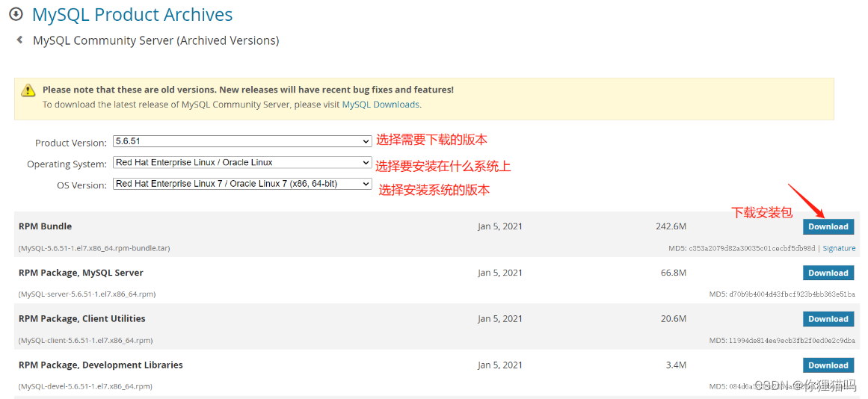This screenshot has height=399, width=868.
Task: Click the 242.6M size value
Action: (671, 226)
